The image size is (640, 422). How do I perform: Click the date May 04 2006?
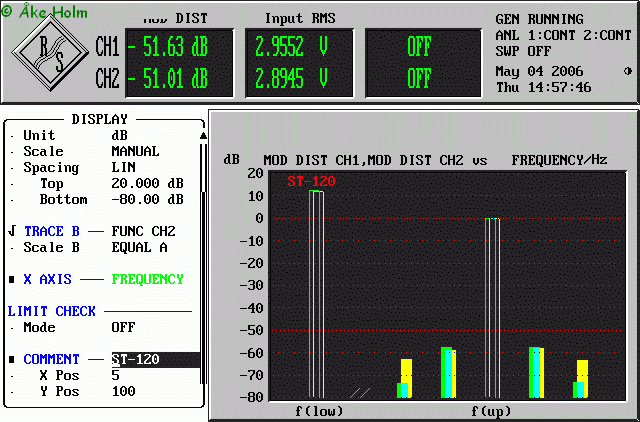point(540,71)
